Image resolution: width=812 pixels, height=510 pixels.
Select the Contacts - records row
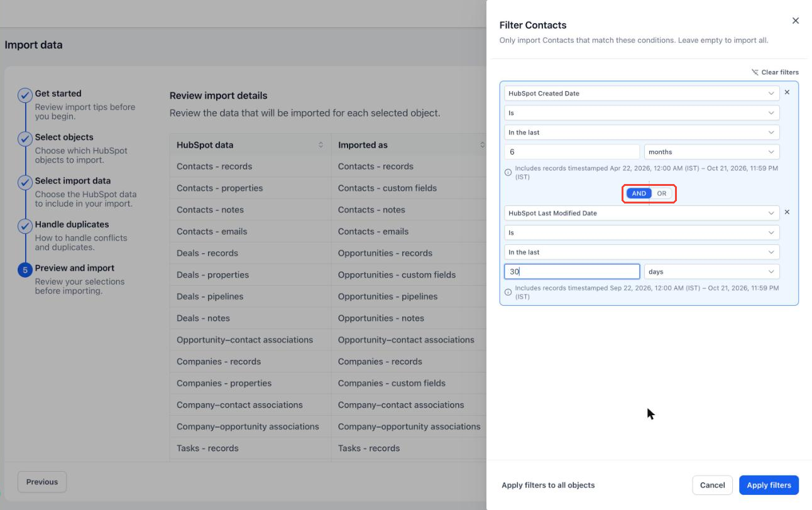pyautogui.click(x=327, y=166)
